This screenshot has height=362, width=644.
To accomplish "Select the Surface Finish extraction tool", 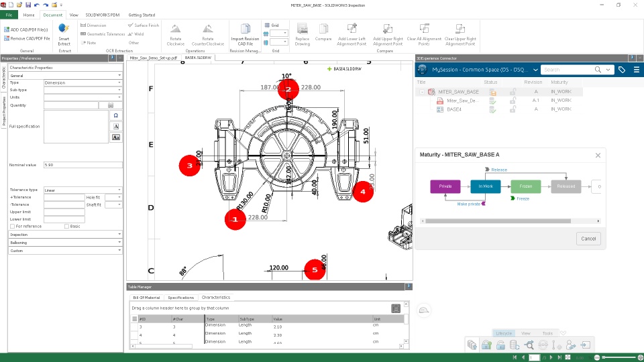I will (144, 25).
